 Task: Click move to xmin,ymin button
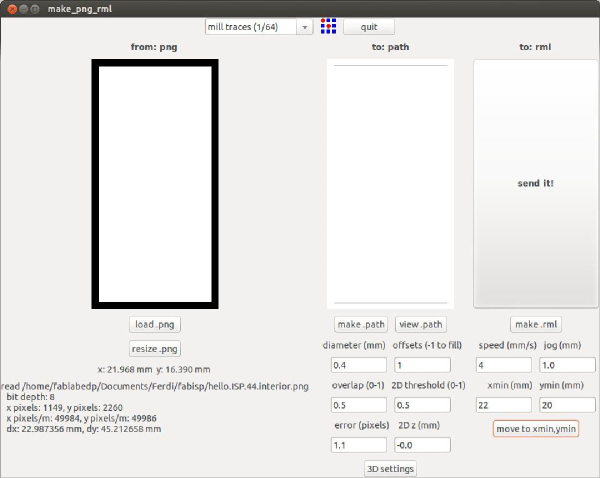(536, 429)
